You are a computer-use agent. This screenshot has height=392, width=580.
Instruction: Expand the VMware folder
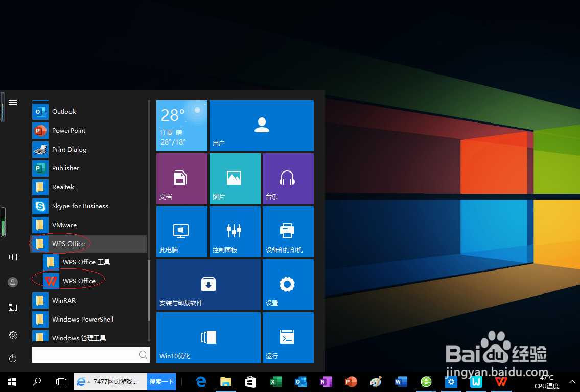click(x=89, y=225)
